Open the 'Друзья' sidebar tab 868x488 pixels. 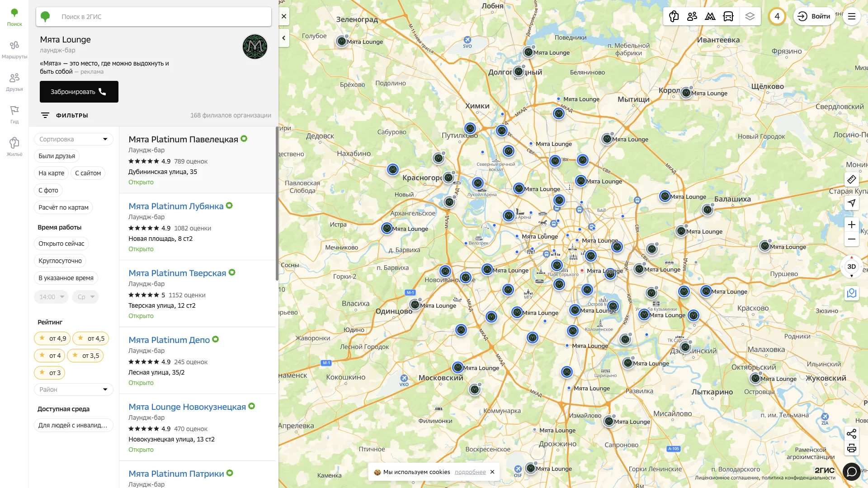(x=14, y=82)
